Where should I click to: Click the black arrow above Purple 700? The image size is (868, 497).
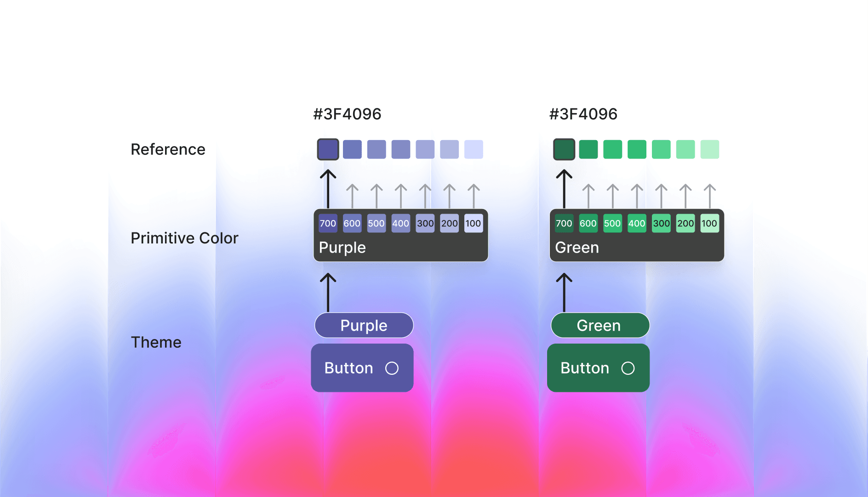328,189
